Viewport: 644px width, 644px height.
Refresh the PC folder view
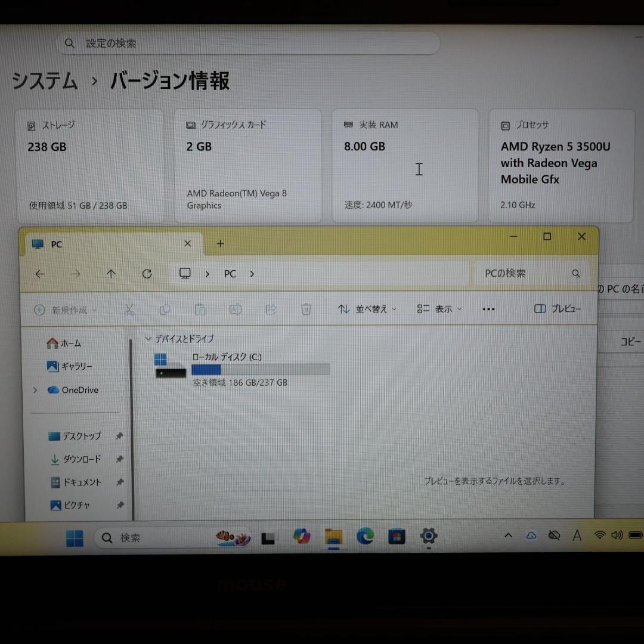coord(147,274)
